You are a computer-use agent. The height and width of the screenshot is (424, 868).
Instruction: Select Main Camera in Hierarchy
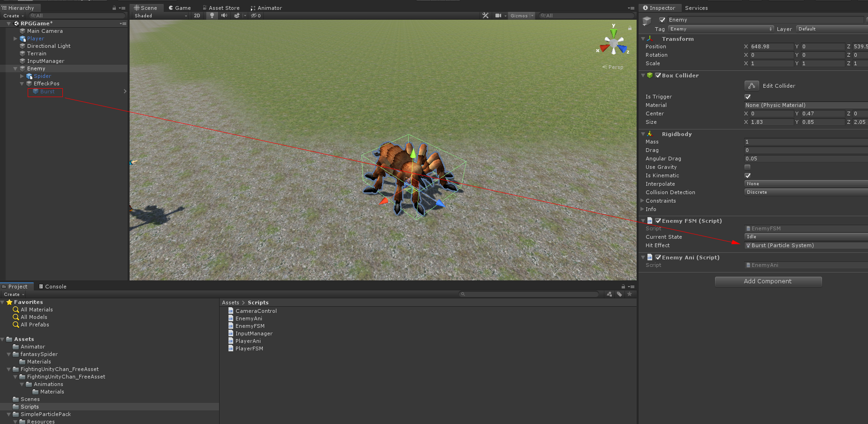point(45,31)
